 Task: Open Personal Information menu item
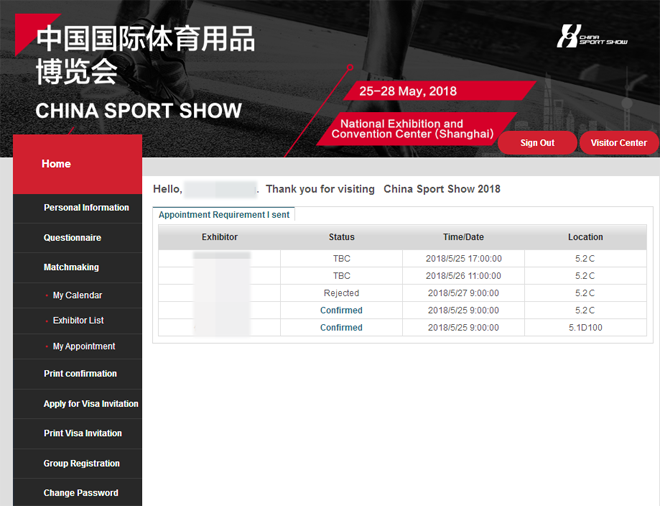pyautogui.click(x=86, y=208)
